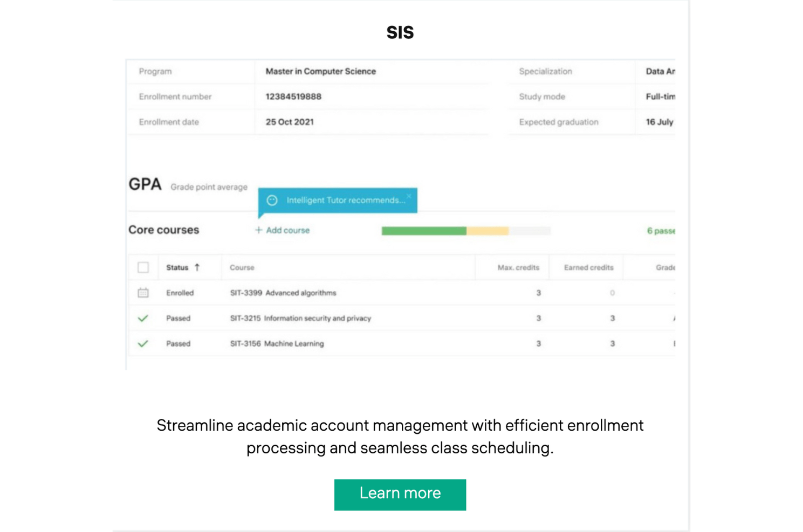Sort table by Status column header

tap(177, 267)
